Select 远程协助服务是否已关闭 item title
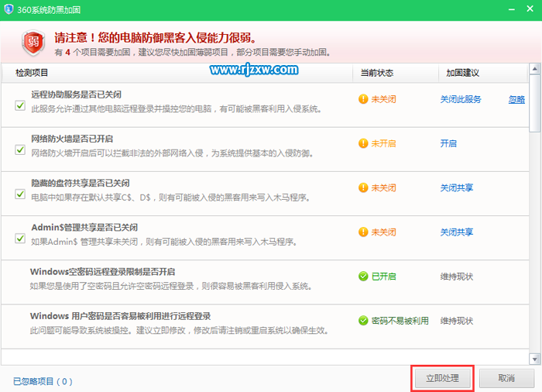This screenshot has width=542, height=392. tap(77, 95)
